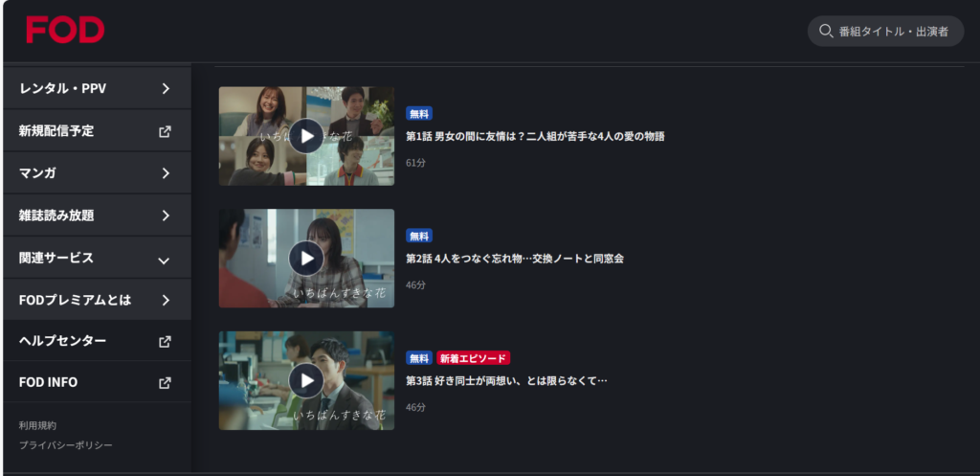Select FODプレミアムとは menu item

point(97,300)
